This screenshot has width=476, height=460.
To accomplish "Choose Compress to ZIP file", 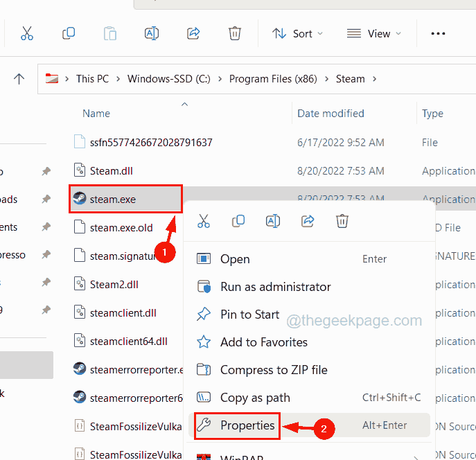I will (x=309, y=370).
